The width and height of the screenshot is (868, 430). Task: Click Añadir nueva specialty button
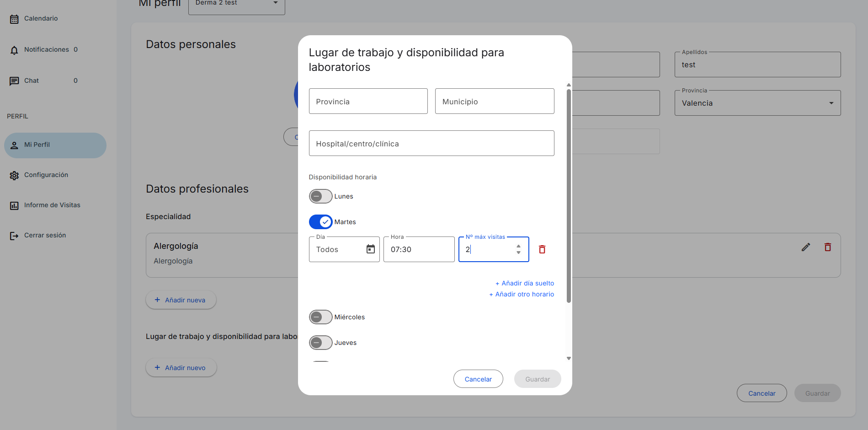tap(181, 300)
